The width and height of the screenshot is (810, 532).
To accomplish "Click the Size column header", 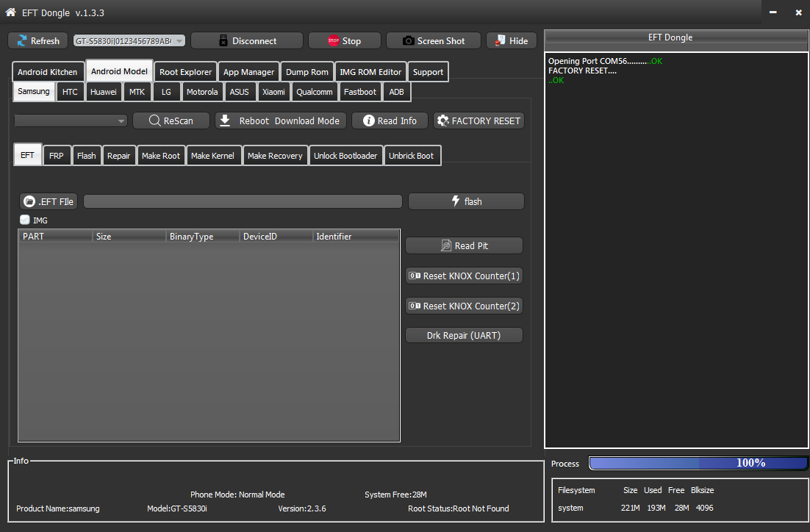I will pos(129,236).
